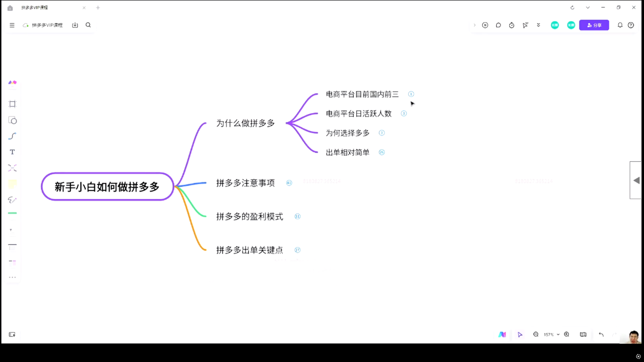The width and height of the screenshot is (644, 362).
Task: Select the Pen drawing tool
Action: 13,200
